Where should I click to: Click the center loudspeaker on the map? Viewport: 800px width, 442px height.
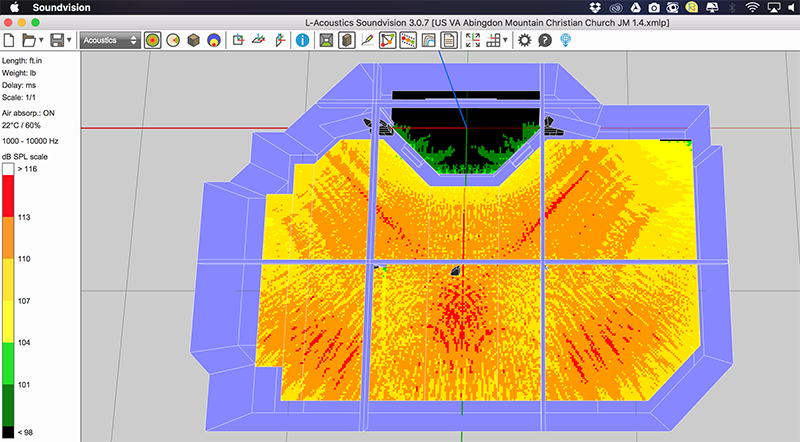click(x=455, y=270)
